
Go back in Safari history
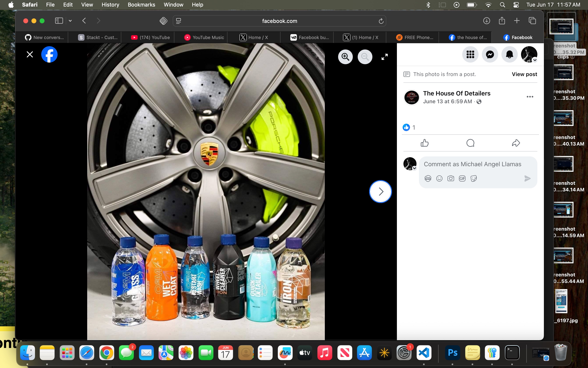tap(84, 21)
